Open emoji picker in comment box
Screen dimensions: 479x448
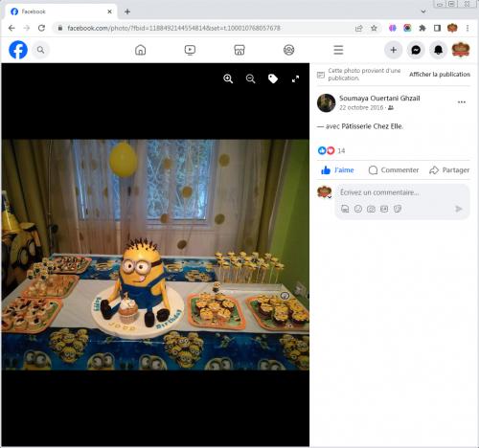pyautogui.click(x=358, y=209)
